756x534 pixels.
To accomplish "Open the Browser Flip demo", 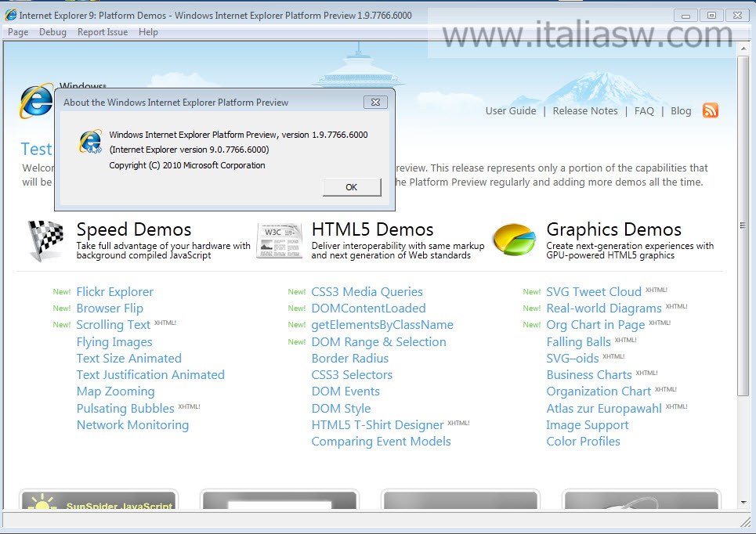I will 110,308.
